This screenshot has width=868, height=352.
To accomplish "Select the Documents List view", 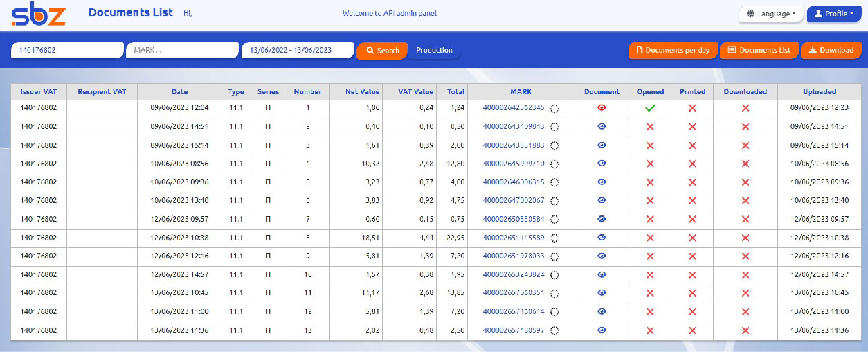I will (x=759, y=51).
